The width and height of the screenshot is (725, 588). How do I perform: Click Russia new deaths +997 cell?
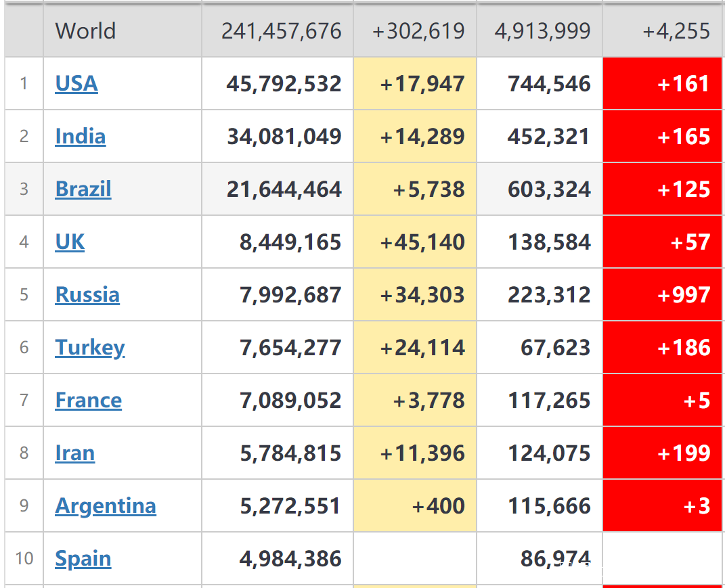click(x=684, y=295)
